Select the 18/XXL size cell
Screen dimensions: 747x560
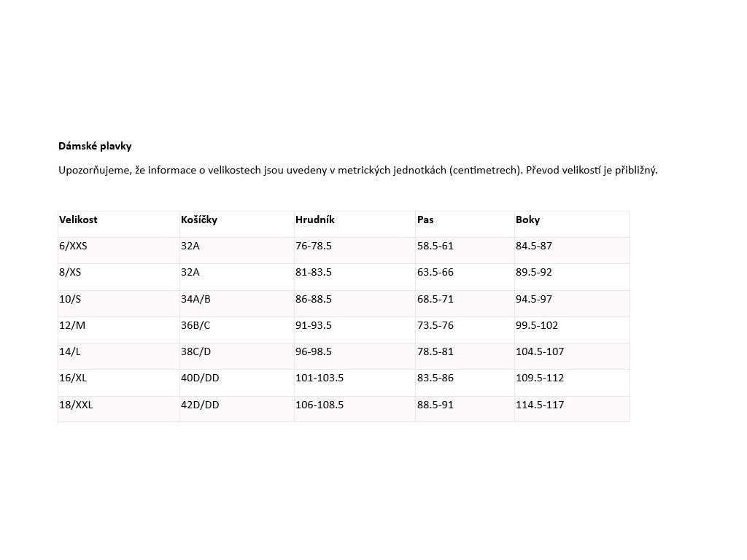pyautogui.click(x=76, y=405)
